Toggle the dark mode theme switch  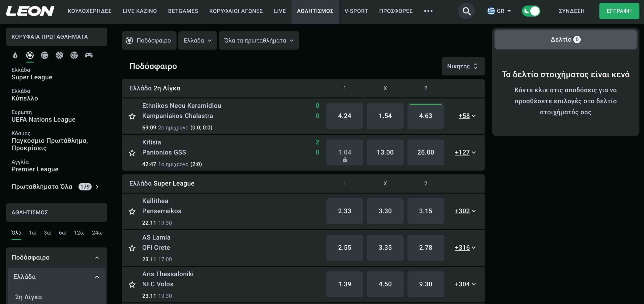coord(531,11)
